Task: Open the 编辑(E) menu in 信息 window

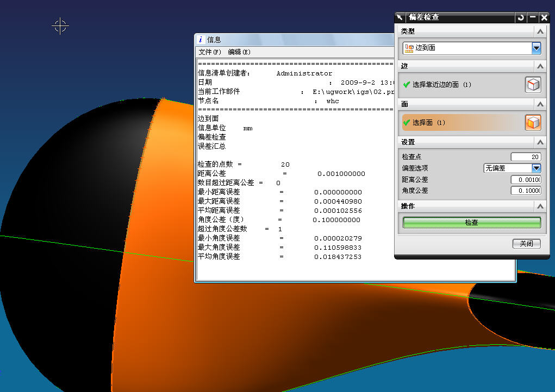Action: [239, 52]
